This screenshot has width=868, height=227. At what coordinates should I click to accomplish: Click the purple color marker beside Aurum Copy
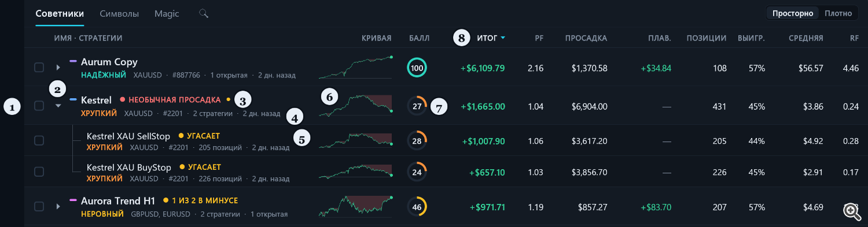coord(73,61)
